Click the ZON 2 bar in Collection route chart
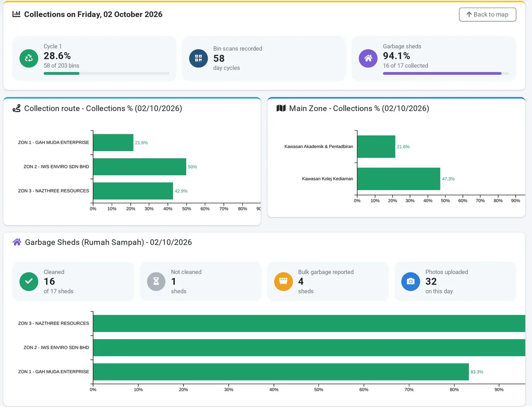The width and height of the screenshot is (532, 409). pos(139,167)
